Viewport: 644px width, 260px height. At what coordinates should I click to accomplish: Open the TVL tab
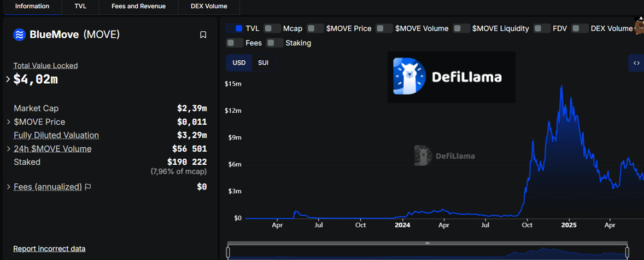pyautogui.click(x=80, y=6)
